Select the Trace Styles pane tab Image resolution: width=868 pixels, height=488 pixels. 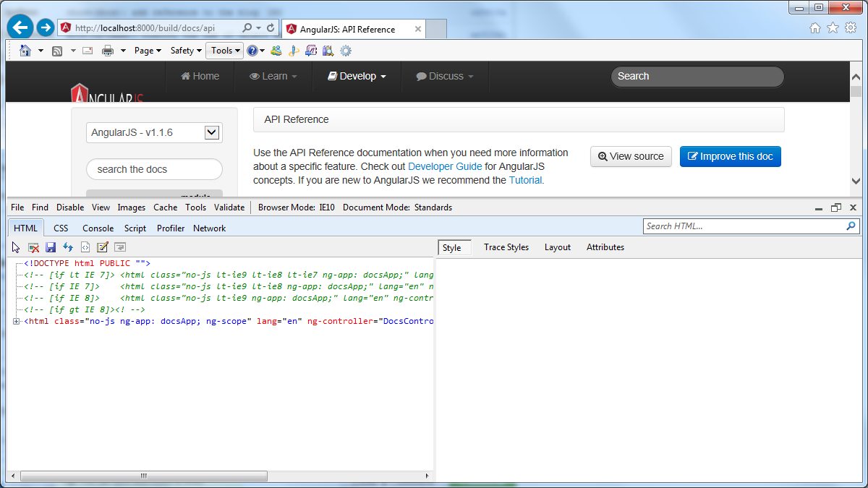point(506,247)
